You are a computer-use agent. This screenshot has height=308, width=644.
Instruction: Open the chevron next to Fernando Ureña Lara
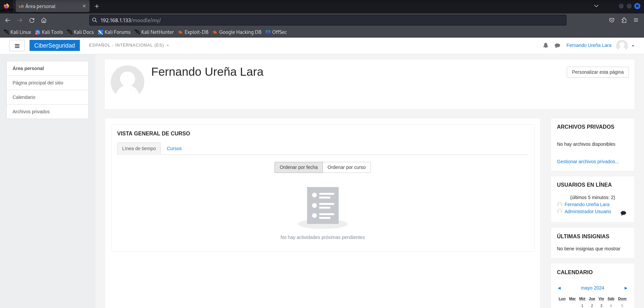633,46
